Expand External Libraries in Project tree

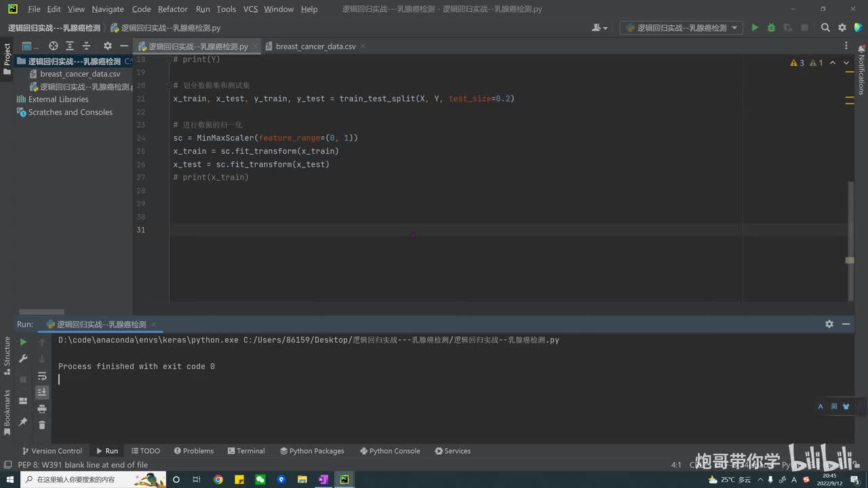click(x=58, y=99)
